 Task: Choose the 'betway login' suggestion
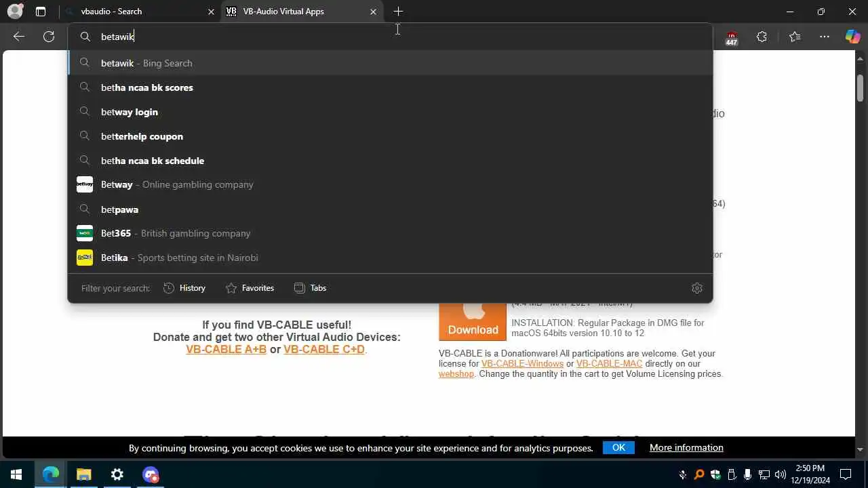pos(390,112)
